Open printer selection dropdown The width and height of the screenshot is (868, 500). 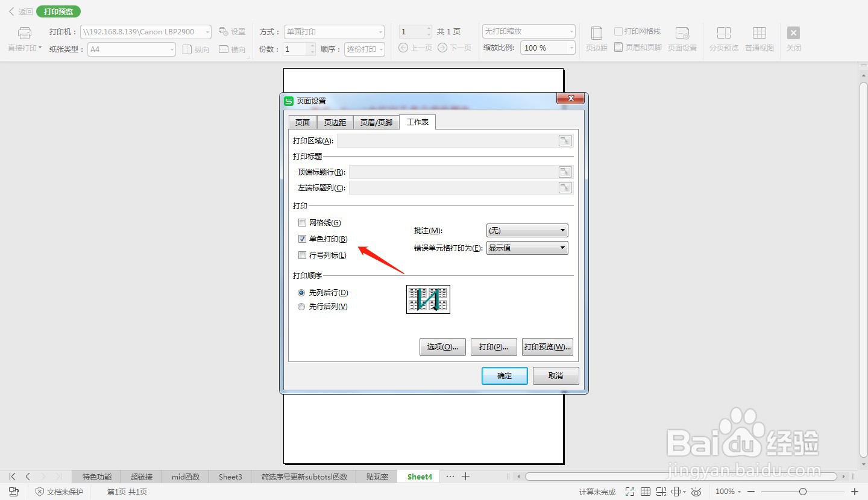click(x=146, y=32)
